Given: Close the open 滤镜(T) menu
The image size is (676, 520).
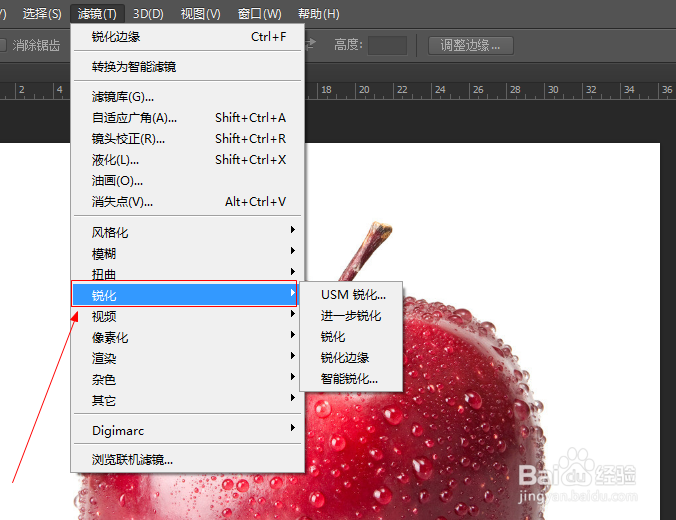Looking at the screenshot, I should pyautogui.click(x=97, y=14).
